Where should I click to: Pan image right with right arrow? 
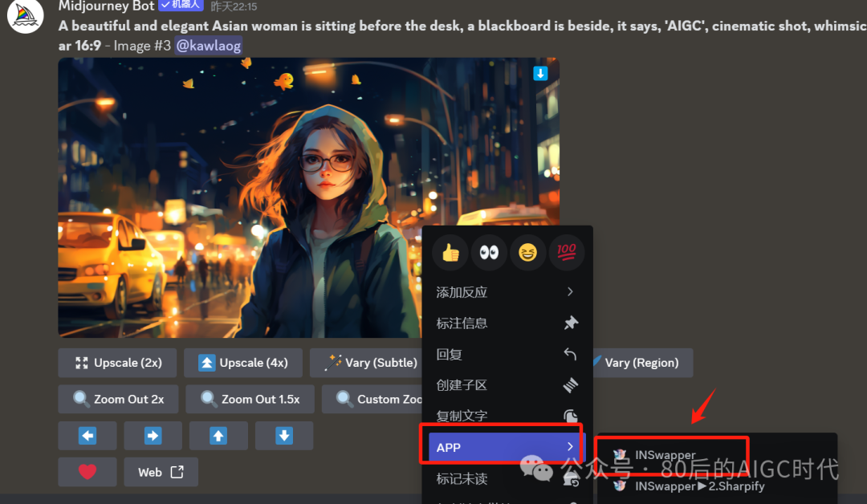tap(153, 436)
